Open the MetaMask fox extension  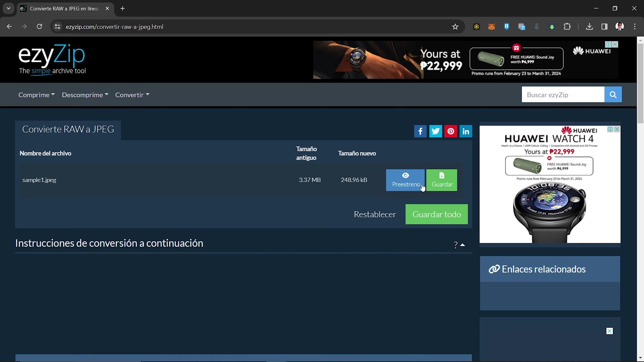pyautogui.click(x=491, y=27)
